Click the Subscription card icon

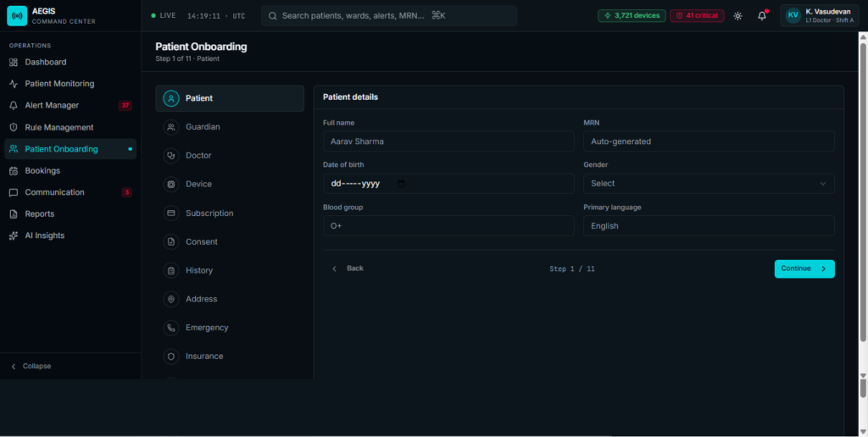[x=171, y=213]
